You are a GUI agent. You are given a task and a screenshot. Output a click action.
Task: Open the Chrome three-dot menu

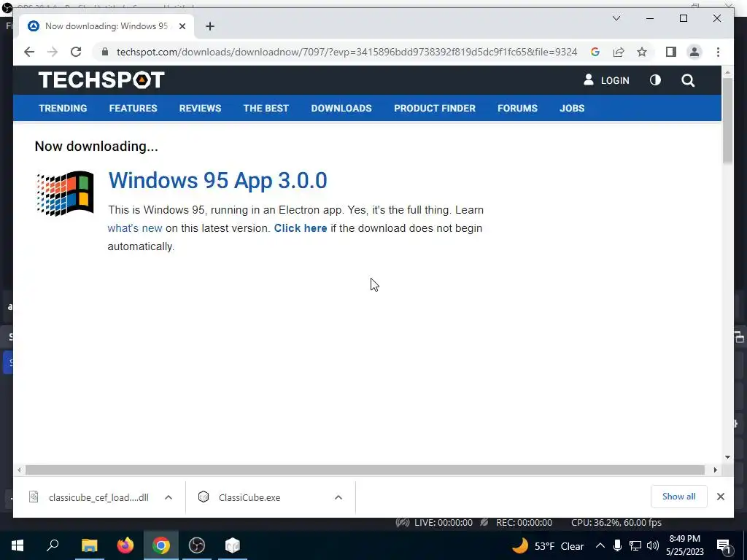click(x=718, y=52)
